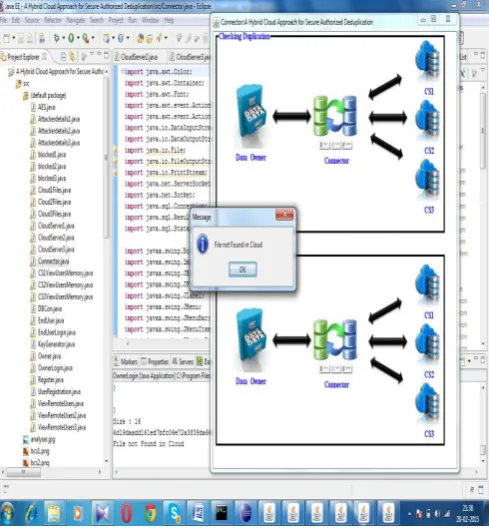Open the New Java Class dropdown arrow
The width and height of the screenshot is (489, 531).
[128, 38]
